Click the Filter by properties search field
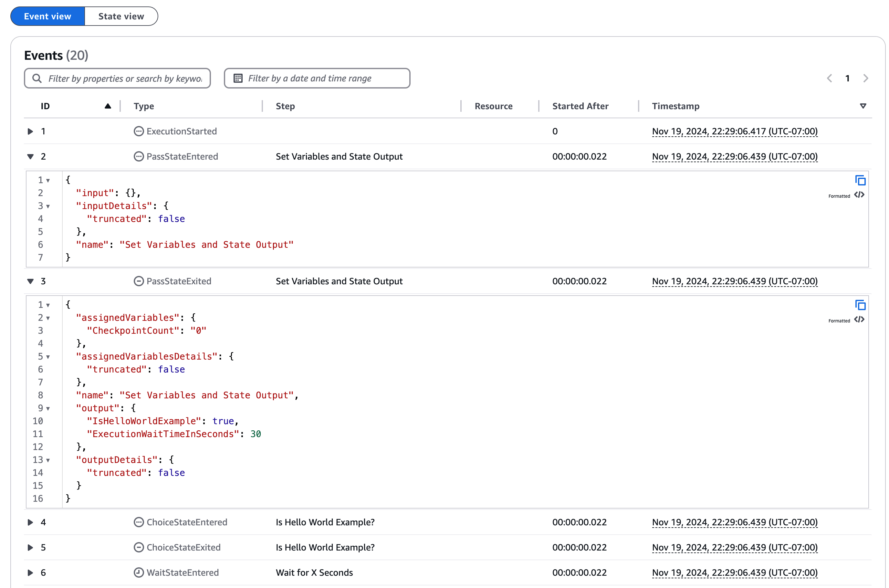The width and height of the screenshot is (889, 588). coord(118,78)
